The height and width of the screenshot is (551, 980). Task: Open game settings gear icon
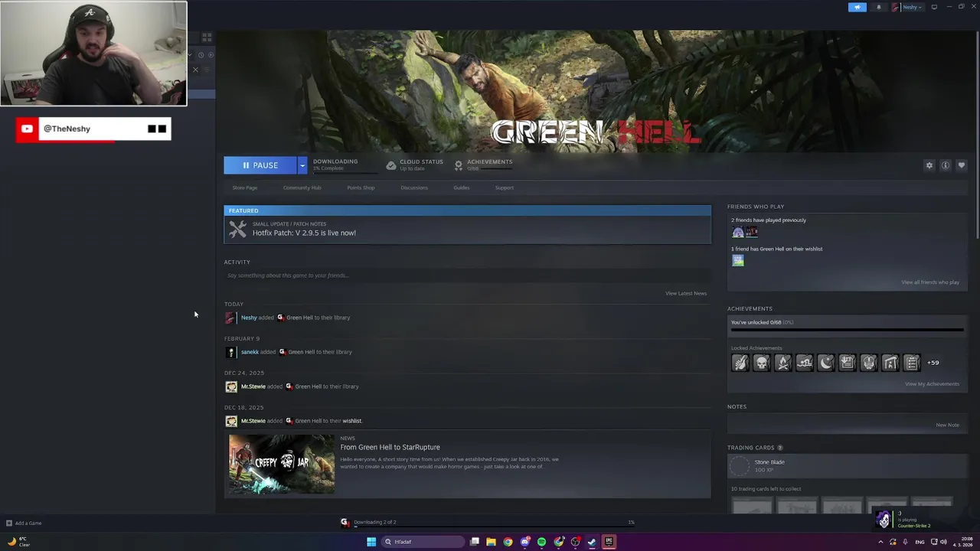929,165
